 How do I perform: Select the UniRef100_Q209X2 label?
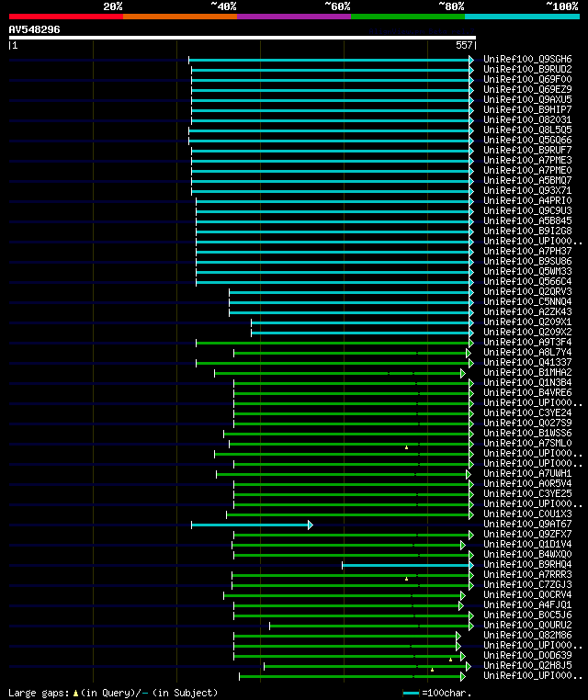(x=527, y=332)
